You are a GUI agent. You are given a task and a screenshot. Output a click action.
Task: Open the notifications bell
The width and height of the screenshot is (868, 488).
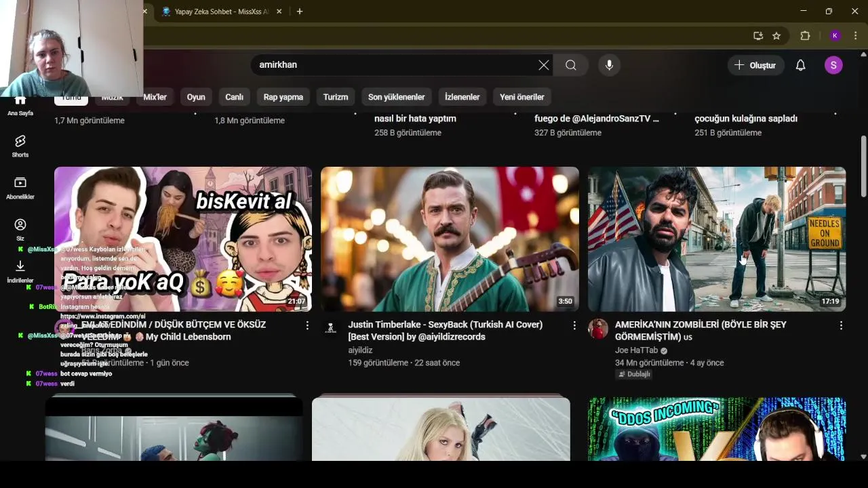(801, 65)
